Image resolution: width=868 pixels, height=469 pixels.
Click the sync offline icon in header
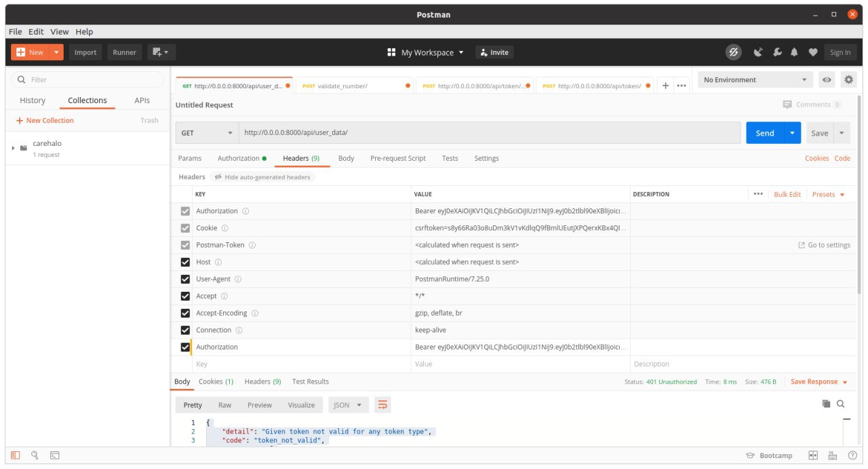[733, 52]
